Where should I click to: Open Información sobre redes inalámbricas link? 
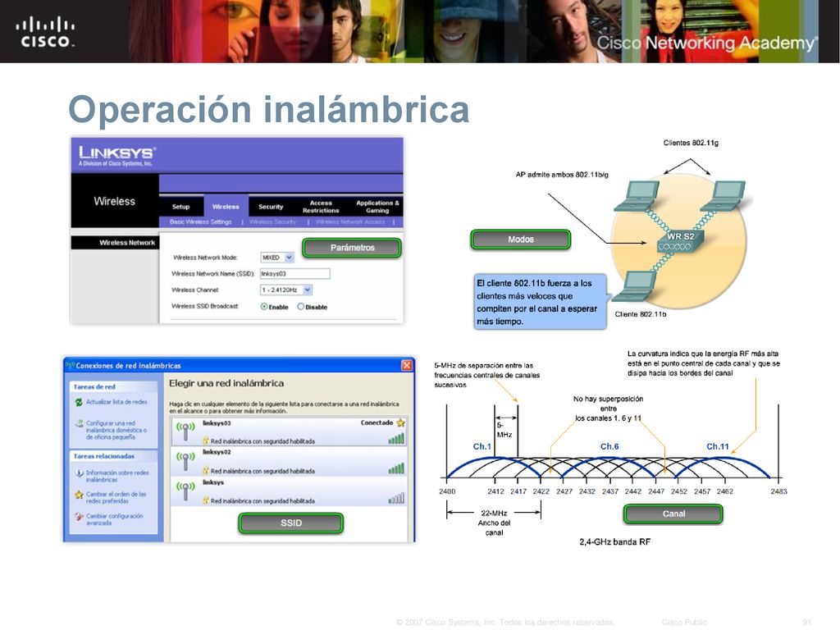point(117,477)
